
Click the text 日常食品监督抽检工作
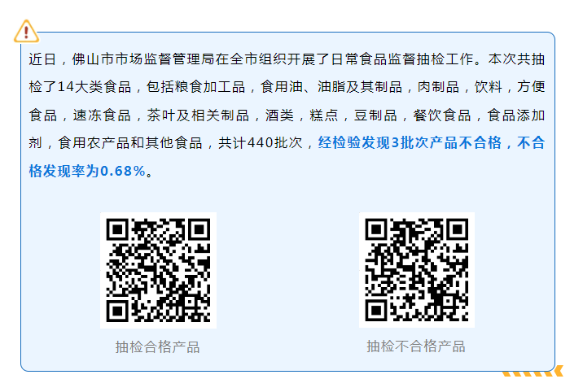[402, 59]
